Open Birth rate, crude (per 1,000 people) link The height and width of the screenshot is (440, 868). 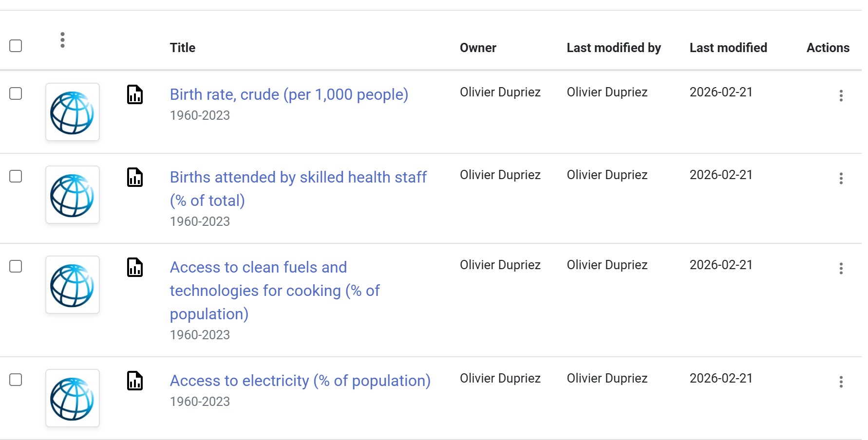(x=289, y=94)
